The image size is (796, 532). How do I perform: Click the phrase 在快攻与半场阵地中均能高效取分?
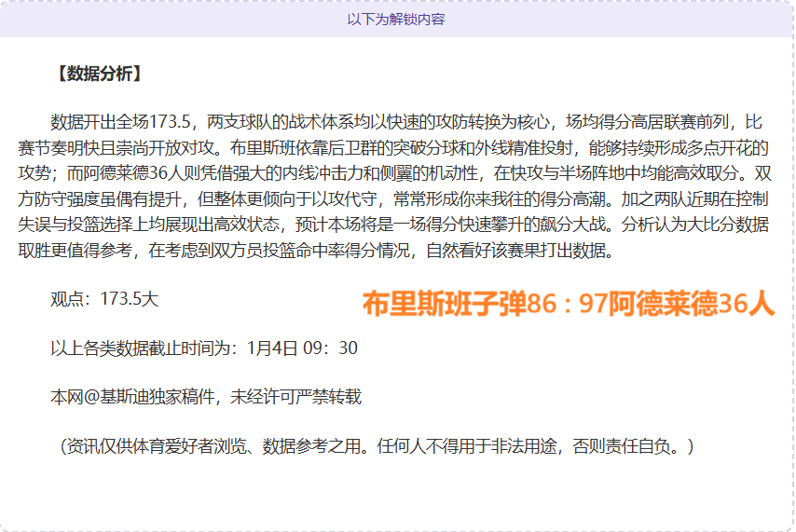620,173
